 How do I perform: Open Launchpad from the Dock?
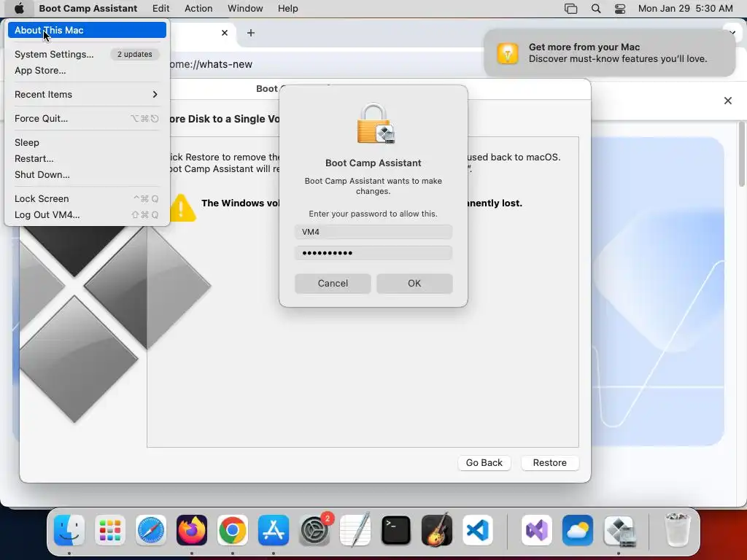click(x=110, y=530)
